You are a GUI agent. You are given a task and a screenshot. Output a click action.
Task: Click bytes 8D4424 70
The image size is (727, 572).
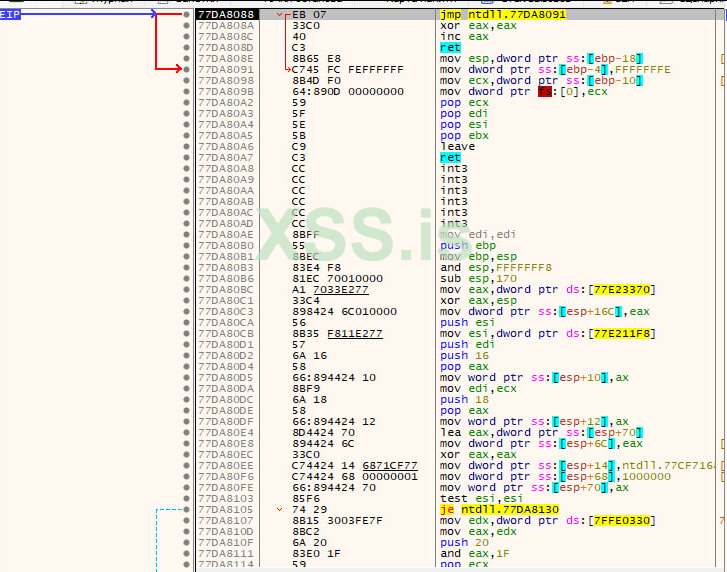tap(323, 432)
